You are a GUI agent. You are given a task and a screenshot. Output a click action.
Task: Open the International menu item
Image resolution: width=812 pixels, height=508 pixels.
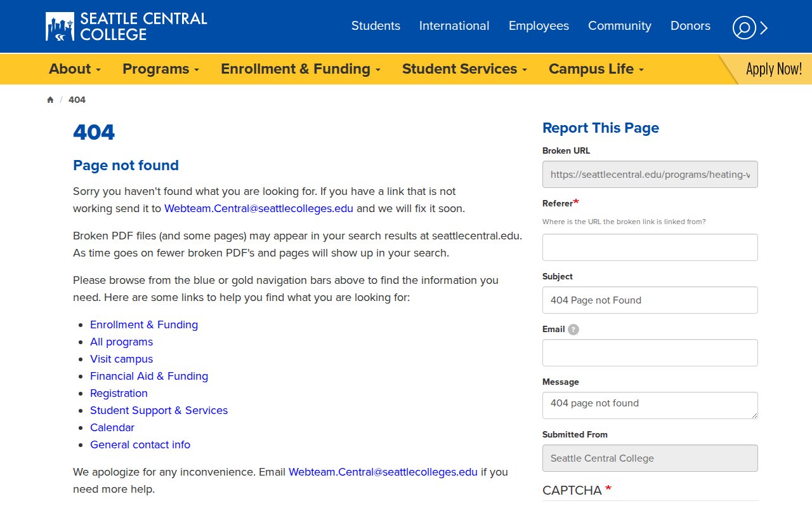454,25
